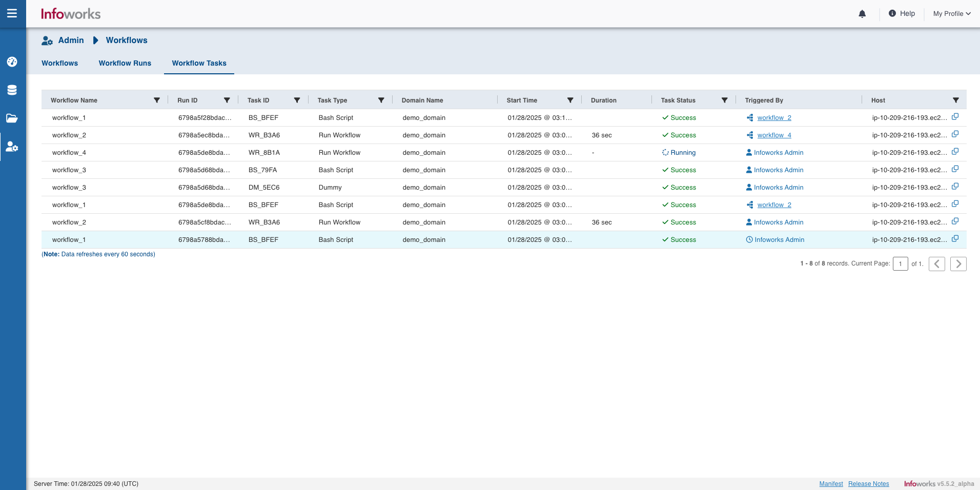Image resolution: width=980 pixels, height=490 pixels.
Task: Open the Host column filter
Action: (x=956, y=100)
